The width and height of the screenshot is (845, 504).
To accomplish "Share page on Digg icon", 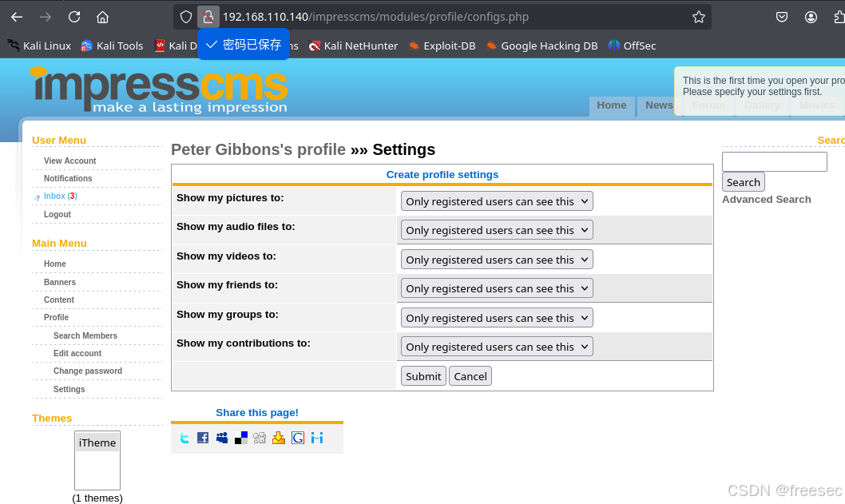I will coord(260,438).
